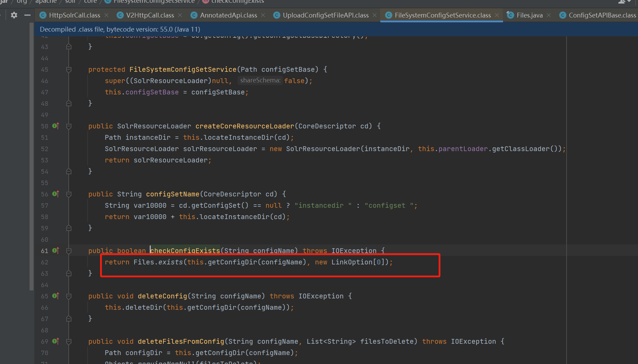Click the override marker on line 61
Viewport: 638px width, 364px height.
(56, 251)
